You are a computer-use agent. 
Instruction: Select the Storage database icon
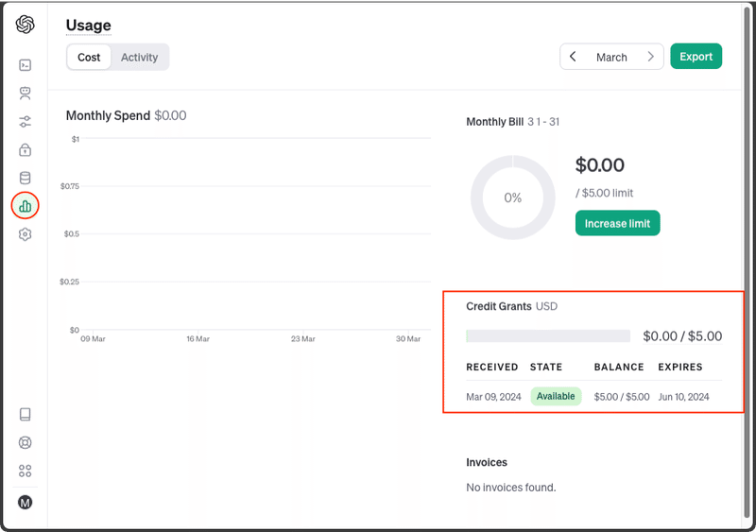(26, 178)
